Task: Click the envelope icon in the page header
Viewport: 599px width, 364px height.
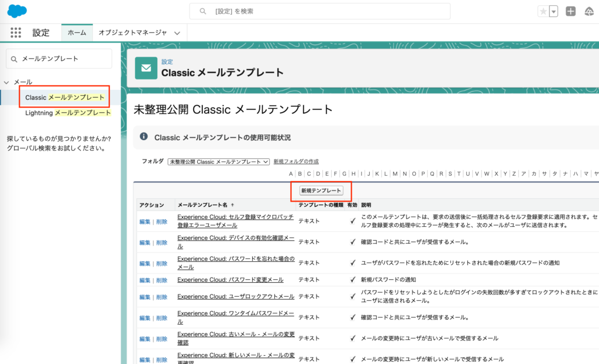Action: pyautogui.click(x=146, y=68)
